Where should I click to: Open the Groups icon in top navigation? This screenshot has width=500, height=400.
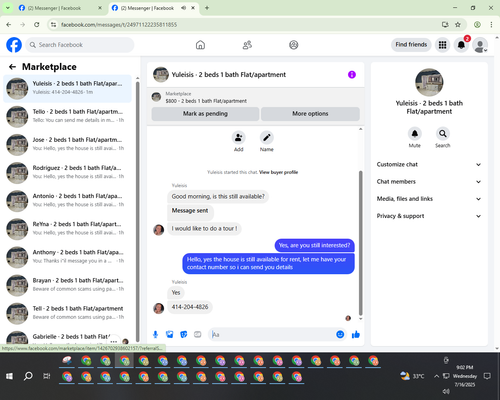tap(294, 45)
